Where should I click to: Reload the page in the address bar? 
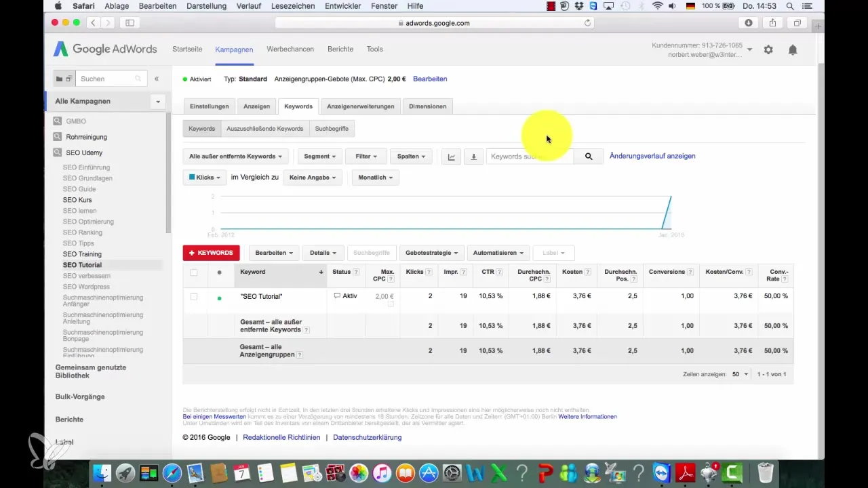[x=587, y=22]
